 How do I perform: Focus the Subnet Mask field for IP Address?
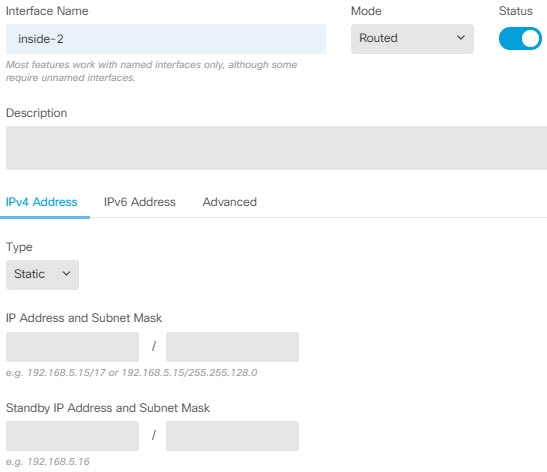[x=232, y=347]
